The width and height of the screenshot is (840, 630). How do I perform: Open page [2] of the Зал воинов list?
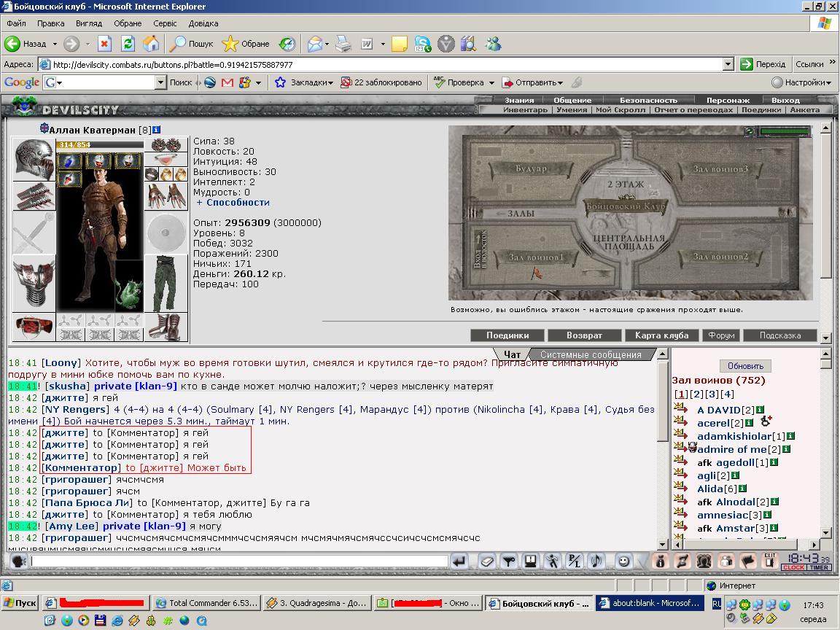tap(696, 394)
